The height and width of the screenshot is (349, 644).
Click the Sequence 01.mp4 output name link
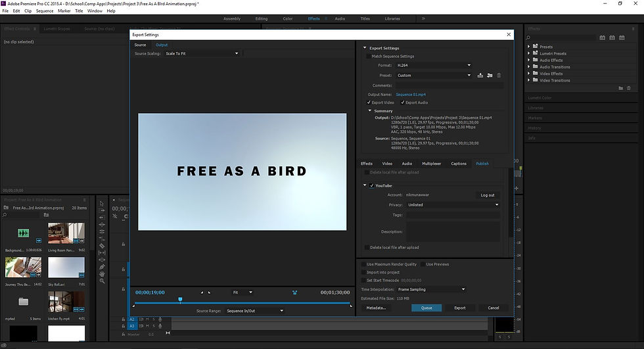tap(411, 95)
